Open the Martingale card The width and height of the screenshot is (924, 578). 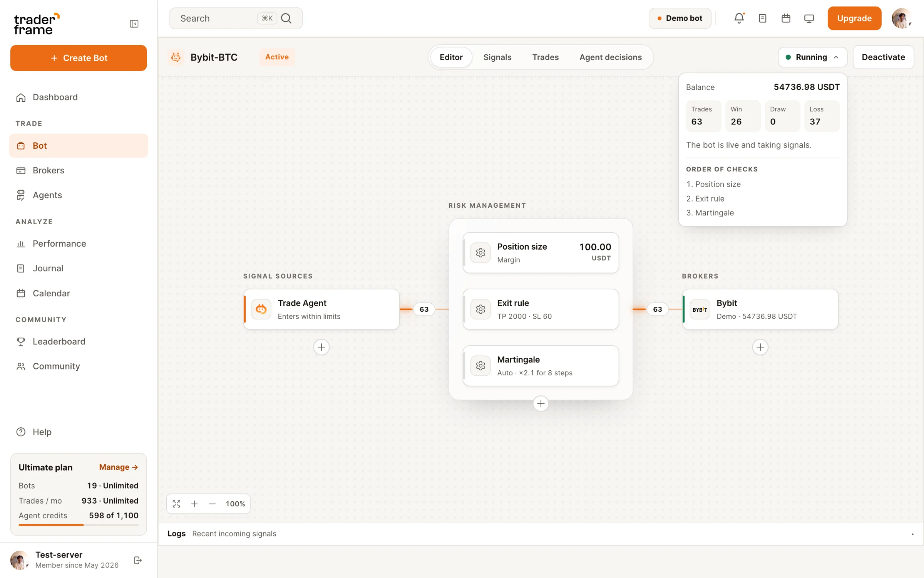pyautogui.click(x=541, y=366)
